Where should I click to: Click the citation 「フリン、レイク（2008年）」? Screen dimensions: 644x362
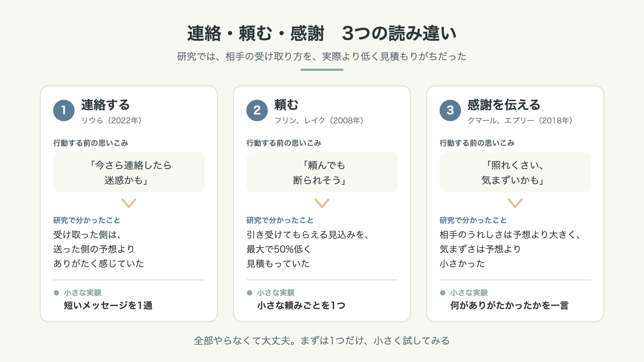(319, 120)
